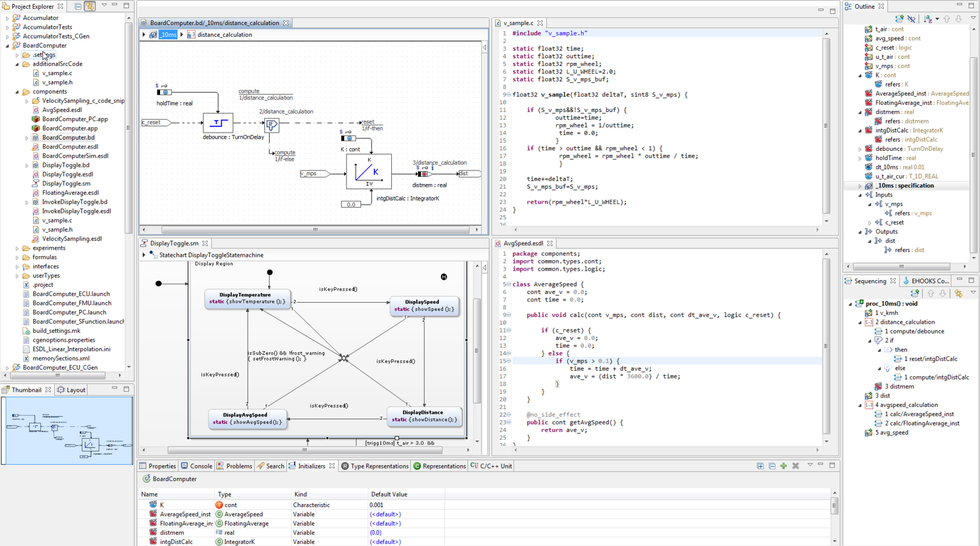Click the down arrow in the Sequencing toolbar
Image resolution: width=980 pixels, height=546 pixels.
point(943,293)
